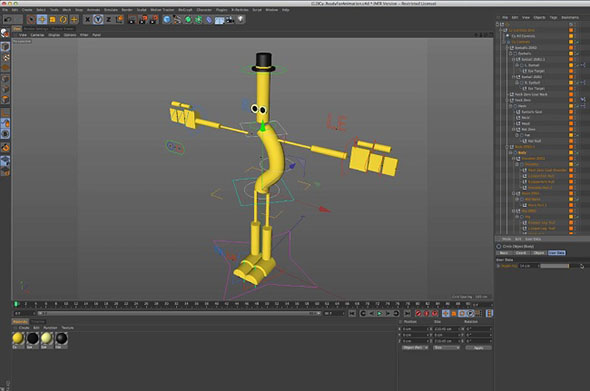Image resolution: width=590 pixels, height=391 pixels.
Task: Open the Material Manager Create menu
Action: 24,328
